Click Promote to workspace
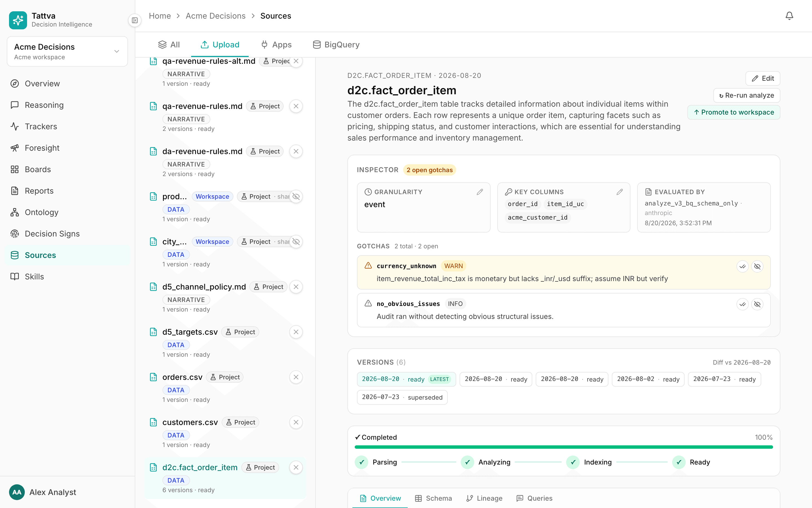The width and height of the screenshot is (812, 508). (x=734, y=112)
